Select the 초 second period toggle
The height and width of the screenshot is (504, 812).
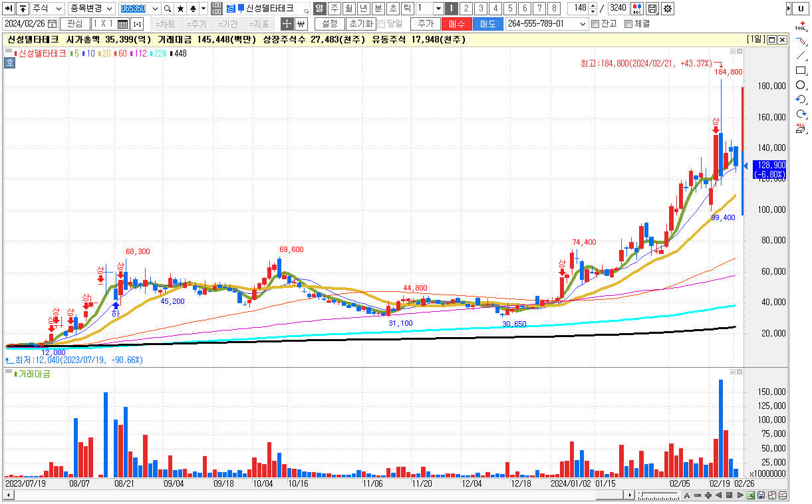click(x=392, y=9)
